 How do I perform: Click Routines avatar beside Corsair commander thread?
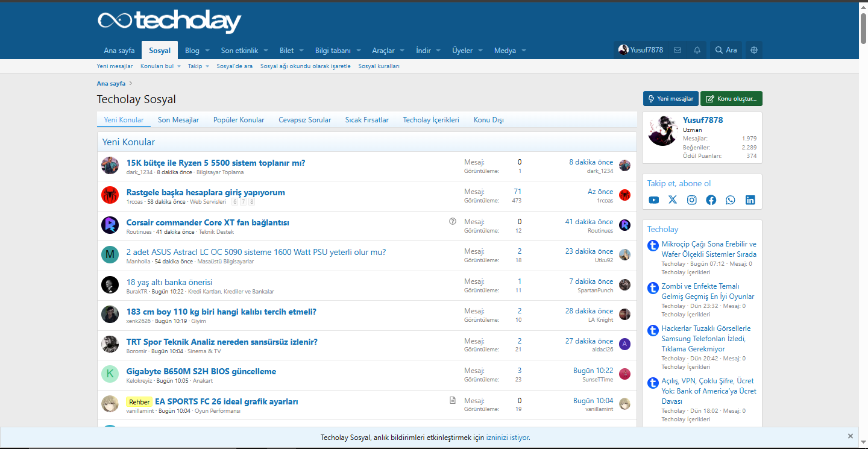click(x=110, y=225)
